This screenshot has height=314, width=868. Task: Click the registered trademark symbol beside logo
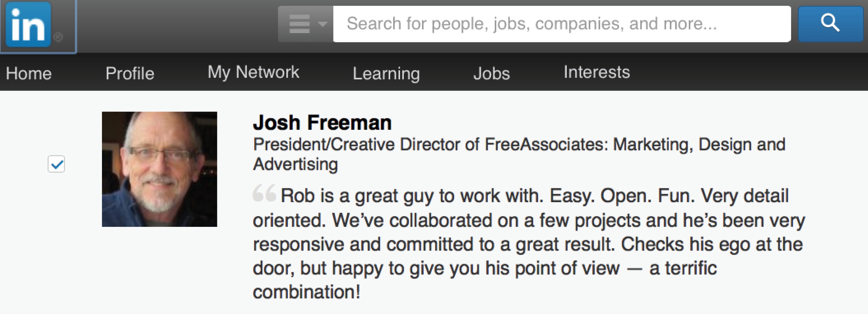(x=58, y=37)
